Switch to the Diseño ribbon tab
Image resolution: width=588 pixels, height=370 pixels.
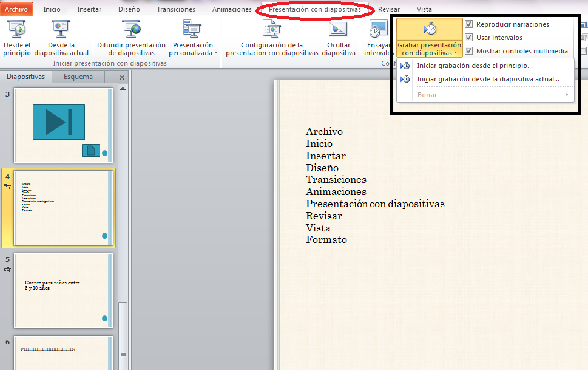(129, 9)
